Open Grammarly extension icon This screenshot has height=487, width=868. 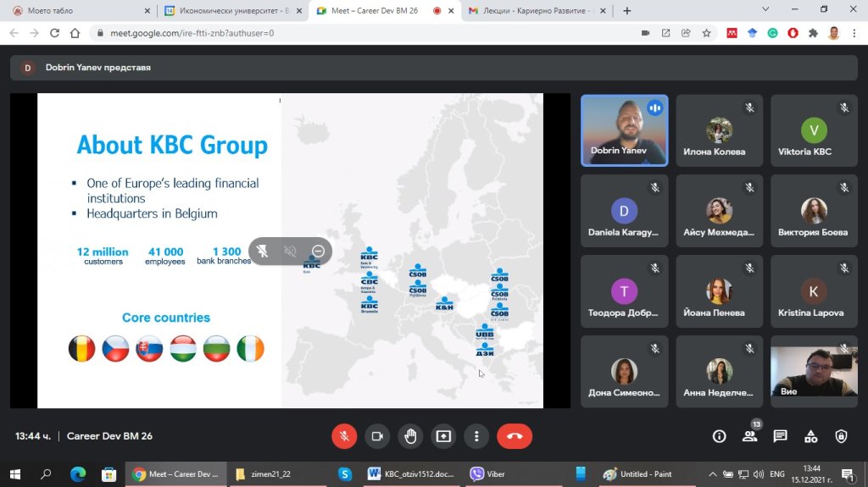pyautogui.click(x=772, y=33)
